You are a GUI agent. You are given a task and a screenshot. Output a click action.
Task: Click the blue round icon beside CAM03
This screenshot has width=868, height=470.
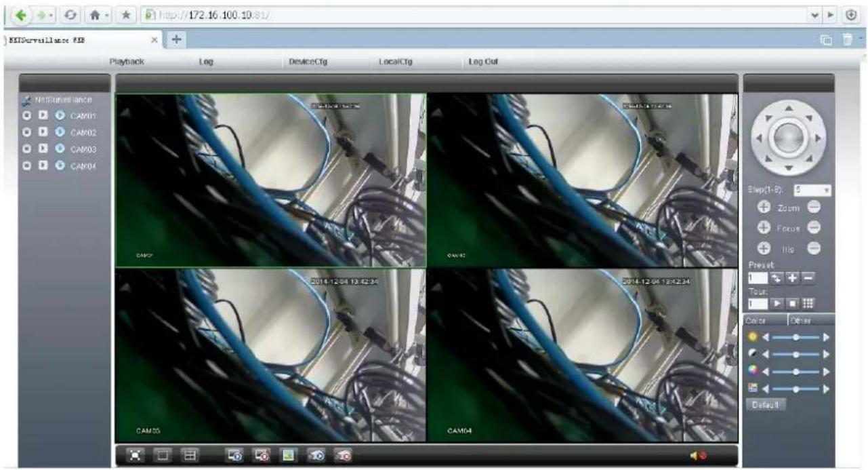click(60, 149)
